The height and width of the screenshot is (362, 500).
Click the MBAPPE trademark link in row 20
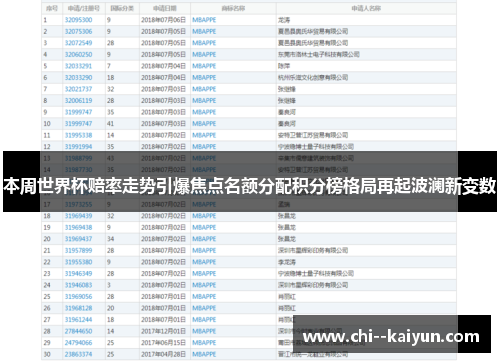point(204,239)
